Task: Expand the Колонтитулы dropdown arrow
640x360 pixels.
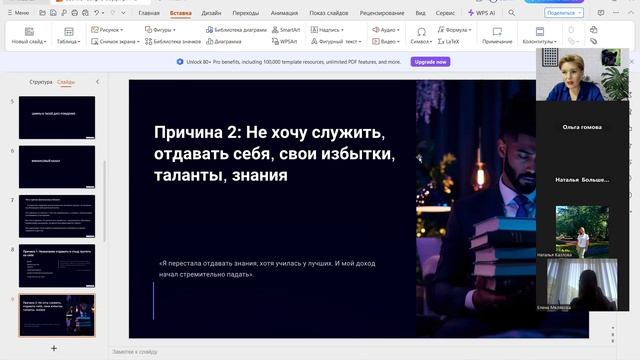Action: 556,42
